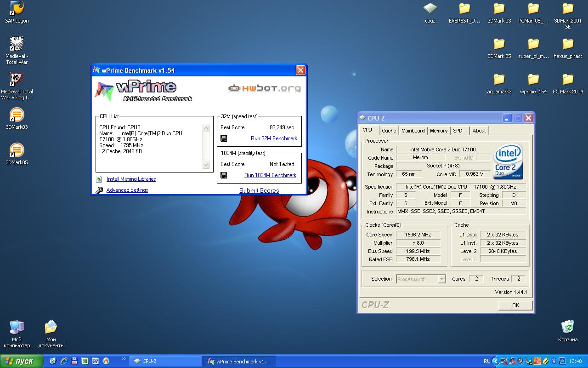
Task: Click the Level 2 cache 2048 KBytes value
Action: [503, 251]
